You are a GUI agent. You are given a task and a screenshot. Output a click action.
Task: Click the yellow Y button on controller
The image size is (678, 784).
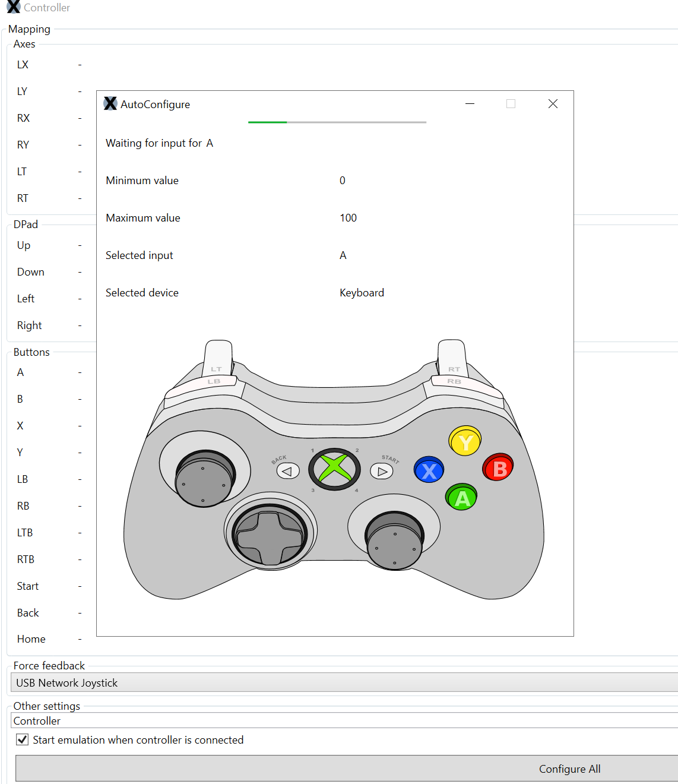[465, 441]
